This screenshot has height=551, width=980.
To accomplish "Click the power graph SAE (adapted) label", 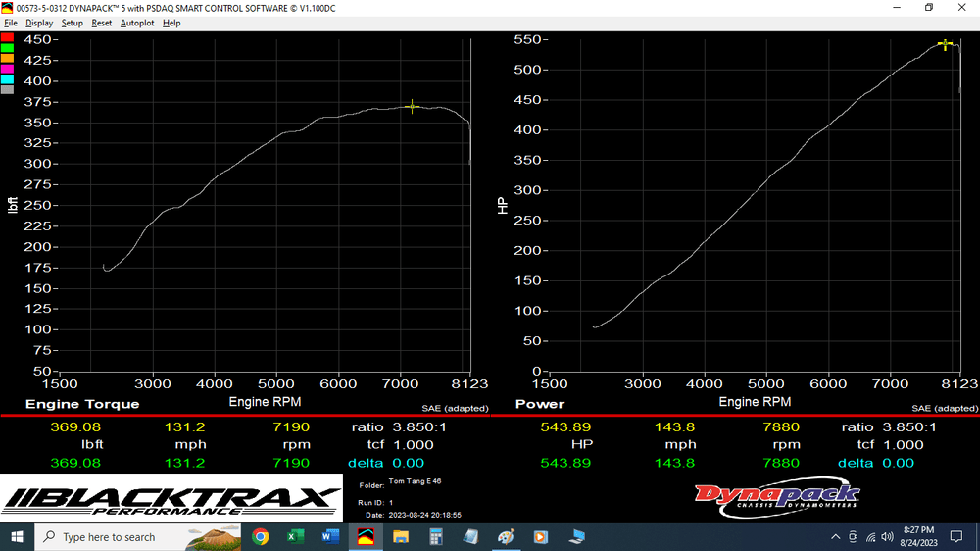I will (945, 409).
